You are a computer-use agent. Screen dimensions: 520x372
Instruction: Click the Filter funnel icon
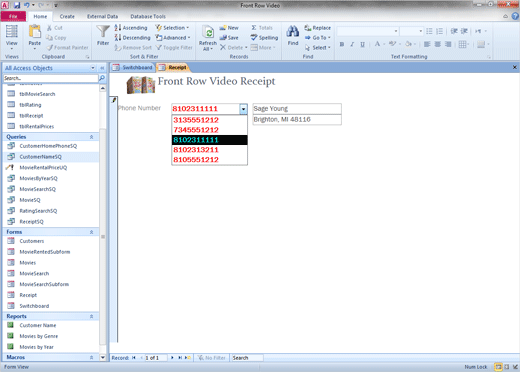[103, 32]
